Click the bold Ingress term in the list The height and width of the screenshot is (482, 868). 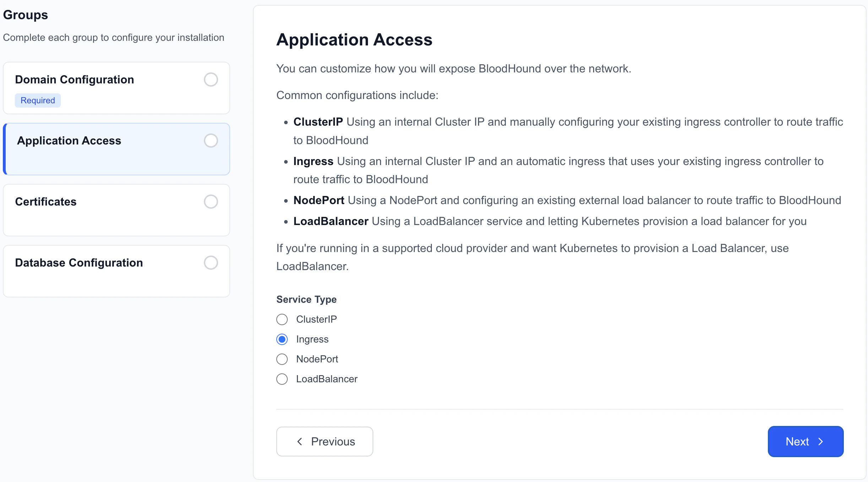(313, 161)
